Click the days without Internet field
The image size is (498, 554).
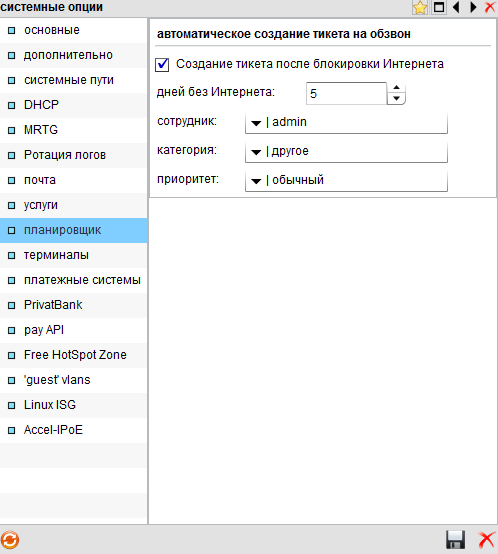(346, 94)
